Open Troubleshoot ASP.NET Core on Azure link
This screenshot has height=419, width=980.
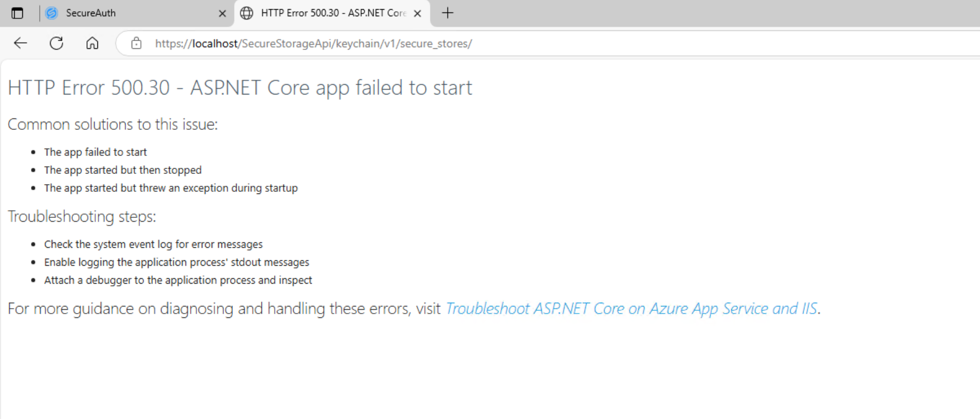(x=631, y=309)
